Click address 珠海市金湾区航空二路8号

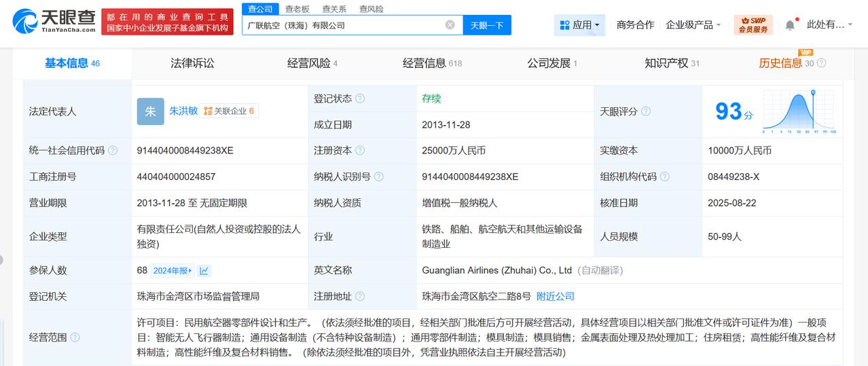(x=476, y=297)
